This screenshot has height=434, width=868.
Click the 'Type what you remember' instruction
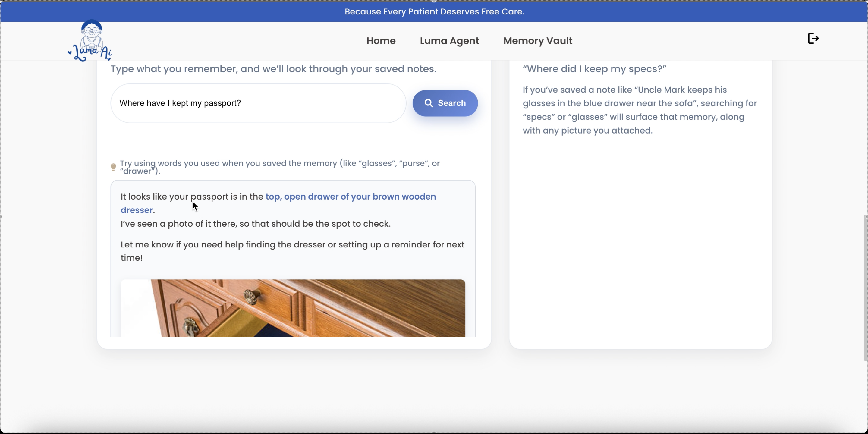click(x=273, y=69)
